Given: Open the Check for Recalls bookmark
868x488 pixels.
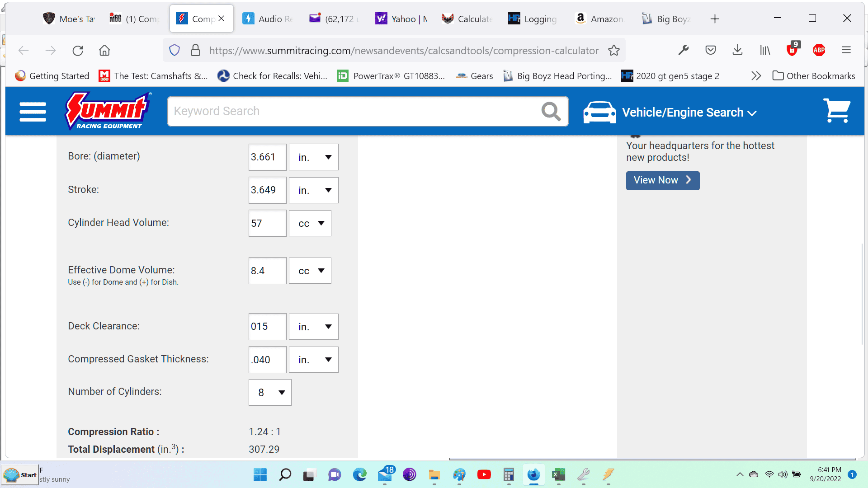Looking at the screenshot, I should 273,76.
